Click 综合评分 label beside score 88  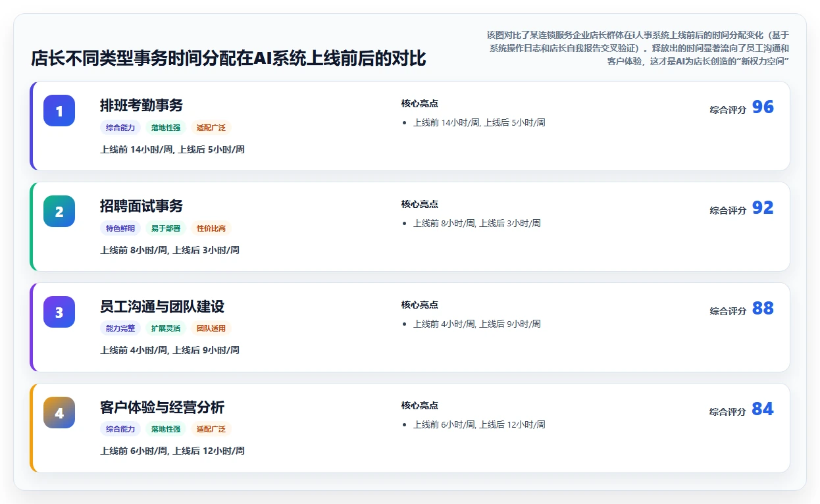click(728, 311)
